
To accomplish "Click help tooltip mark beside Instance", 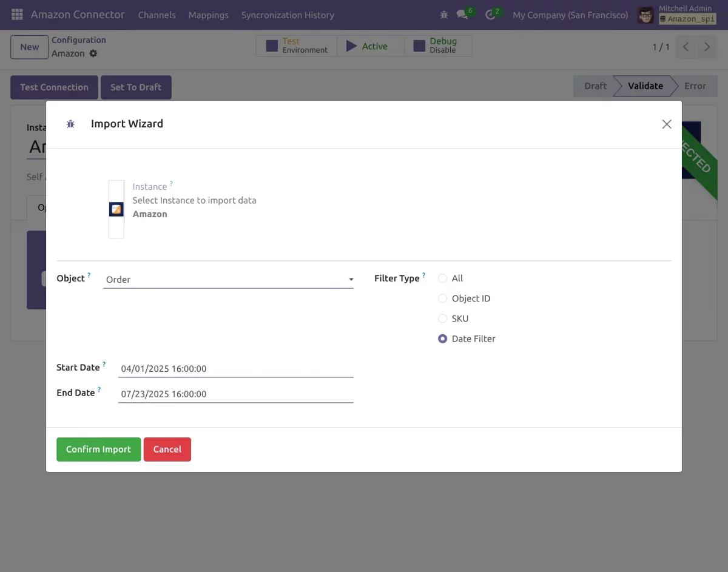I will click(x=171, y=183).
